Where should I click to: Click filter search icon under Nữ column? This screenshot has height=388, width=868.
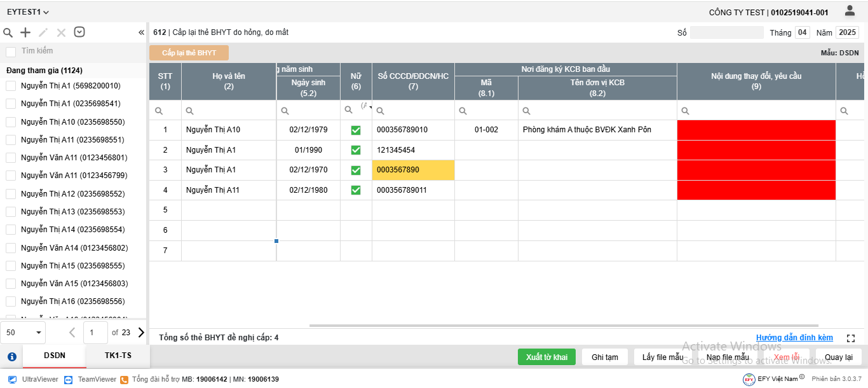[x=348, y=110]
